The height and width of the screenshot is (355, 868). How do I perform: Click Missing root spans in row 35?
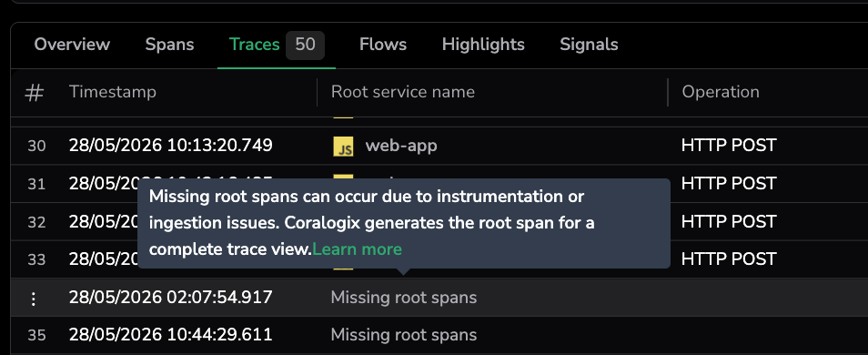tap(404, 334)
